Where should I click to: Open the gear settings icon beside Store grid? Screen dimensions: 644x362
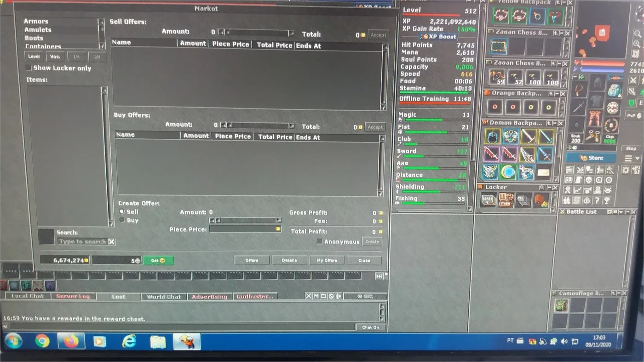[x=625, y=170]
